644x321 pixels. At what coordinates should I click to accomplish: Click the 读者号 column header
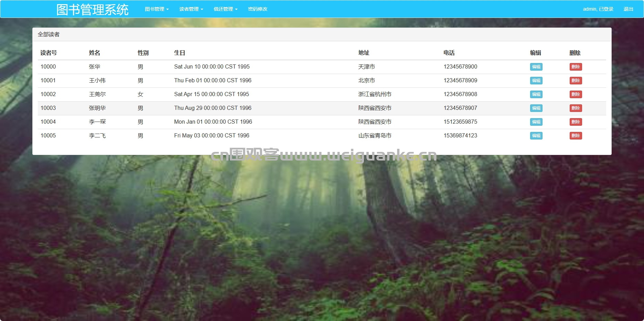tap(49, 53)
